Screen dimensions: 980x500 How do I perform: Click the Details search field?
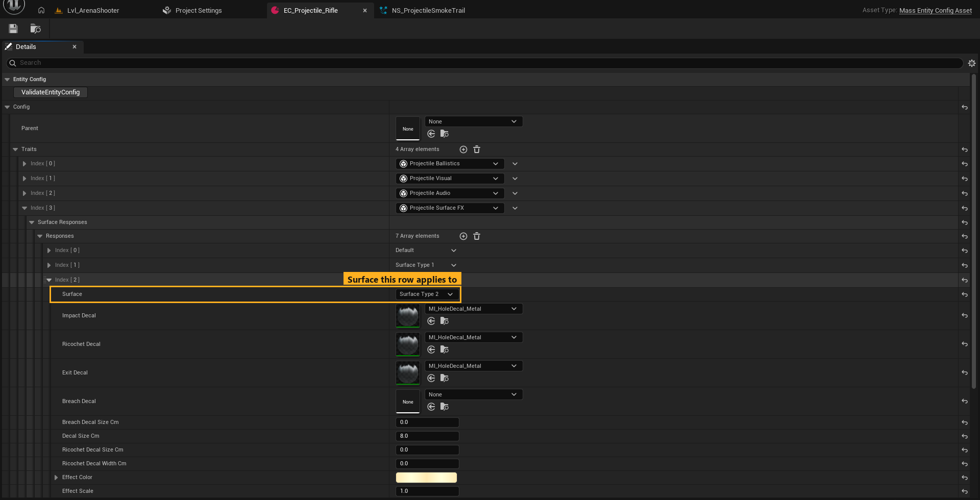(484, 63)
